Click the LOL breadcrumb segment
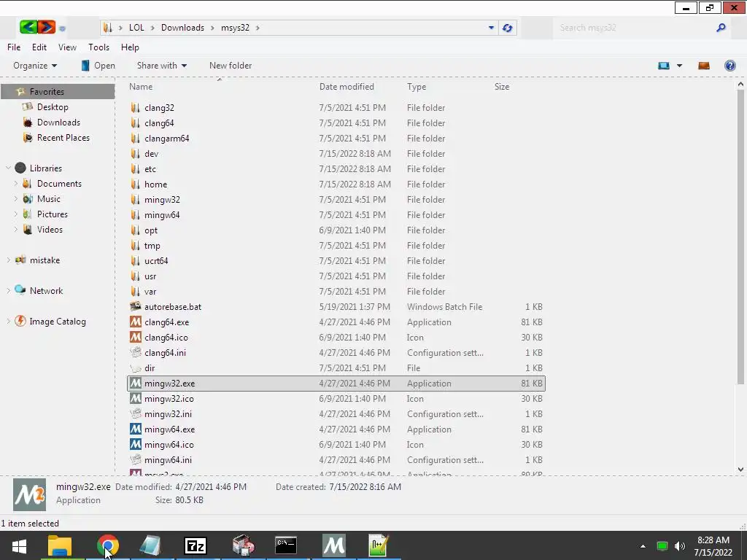747x560 pixels. pyautogui.click(x=136, y=28)
